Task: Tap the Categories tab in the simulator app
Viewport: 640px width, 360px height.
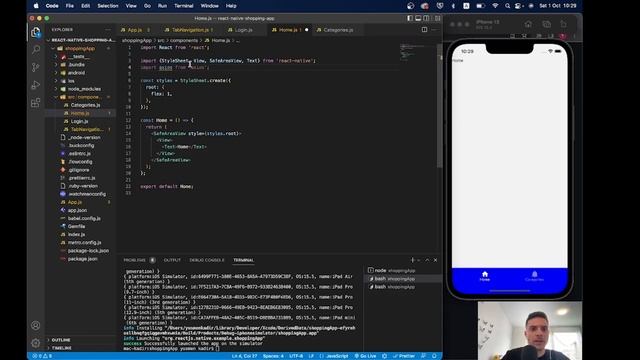Action: coord(534,276)
